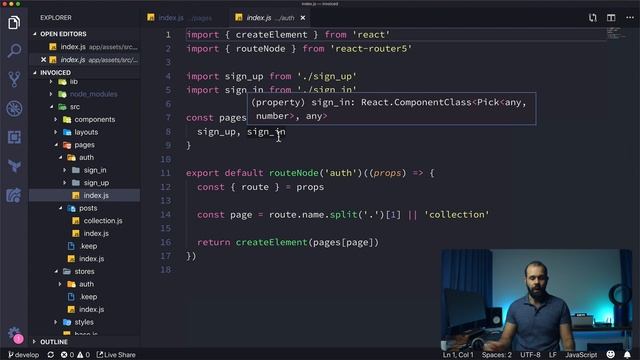Click 'react-router5' string on line 2
Image resolution: width=640 pixels, height=360 pixels.
click(x=371, y=49)
